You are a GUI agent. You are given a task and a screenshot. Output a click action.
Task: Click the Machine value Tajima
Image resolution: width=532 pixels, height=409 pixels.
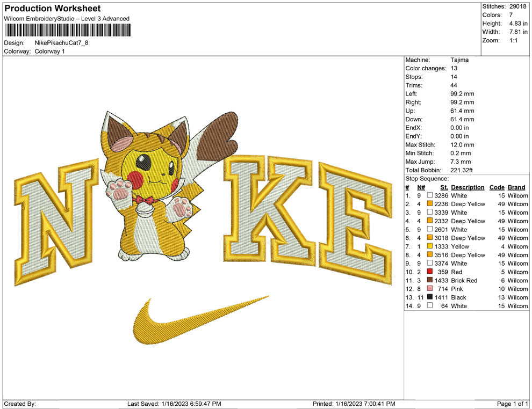pos(459,60)
